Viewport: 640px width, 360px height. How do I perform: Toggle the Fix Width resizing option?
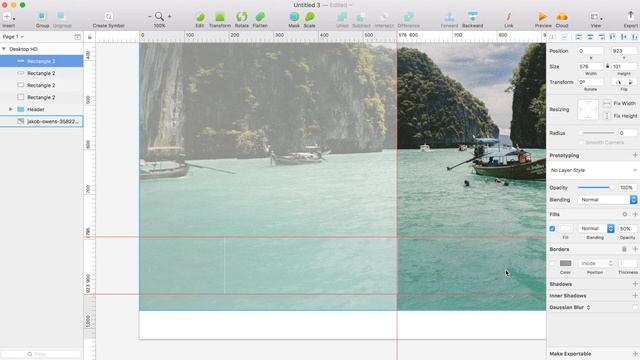607,103
